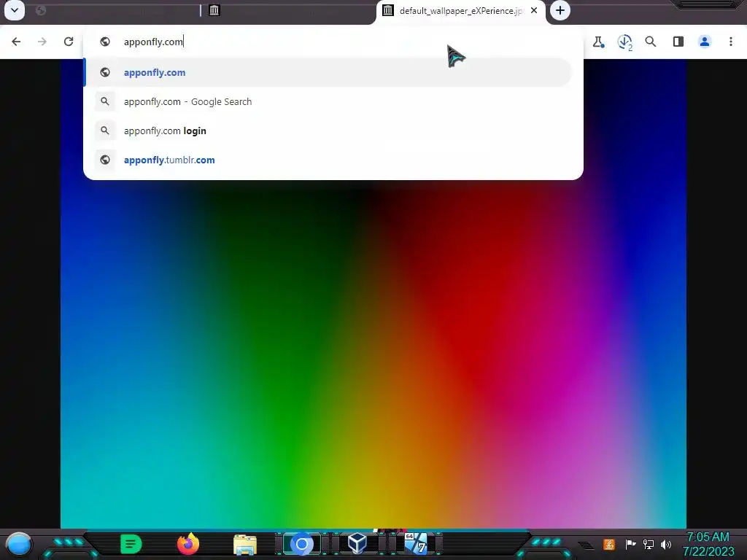747x560 pixels.
Task: Open Chrome Labs flask icon
Action: click(x=598, y=42)
